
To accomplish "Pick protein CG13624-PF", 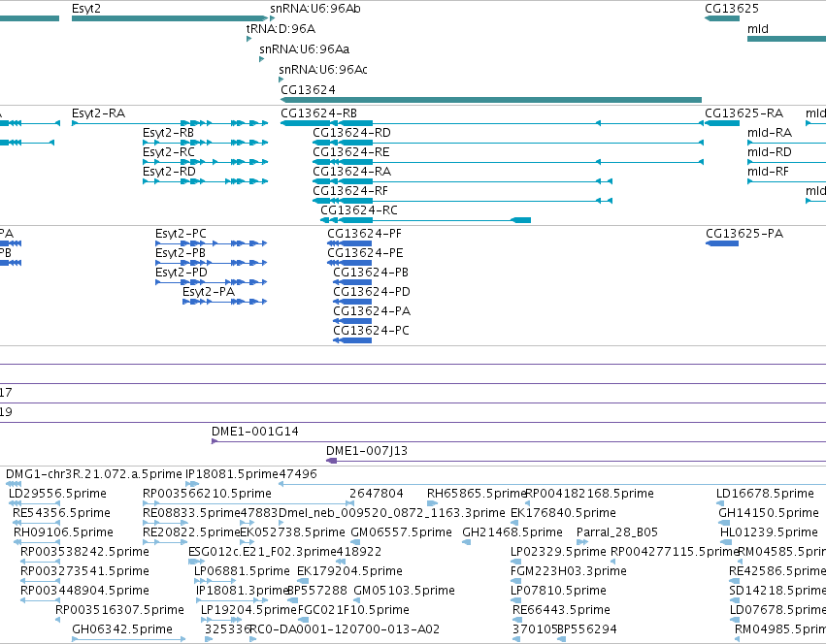I will coord(364,234).
